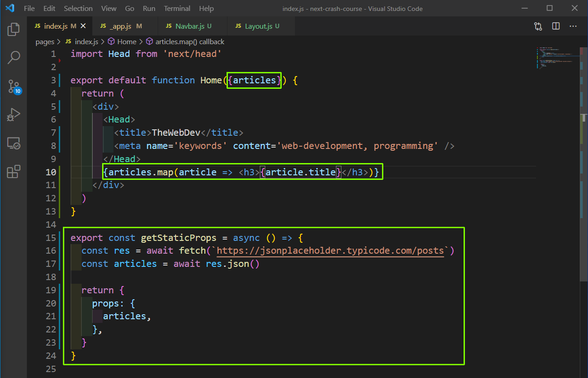Viewport: 588px width, 378px height.
Task: Switch to the Layout.js tab
Action: 261,26
